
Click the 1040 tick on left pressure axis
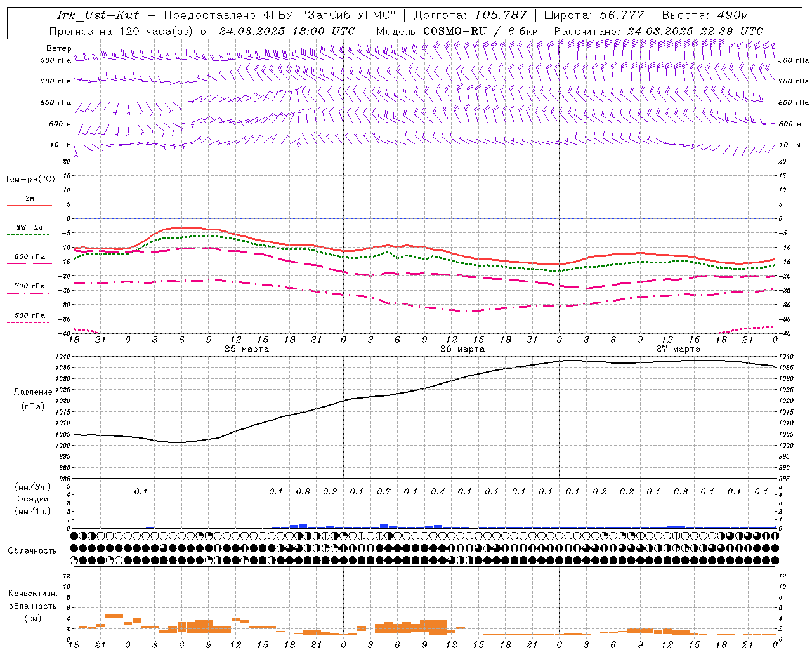coord(64,357)
